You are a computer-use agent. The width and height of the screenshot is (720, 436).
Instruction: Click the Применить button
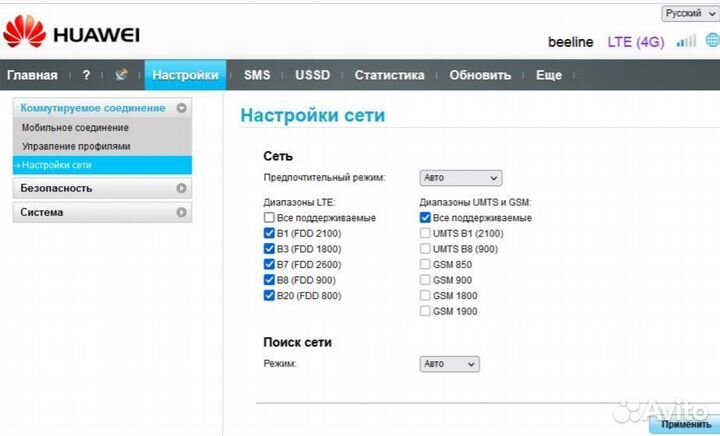click(685, 425)
